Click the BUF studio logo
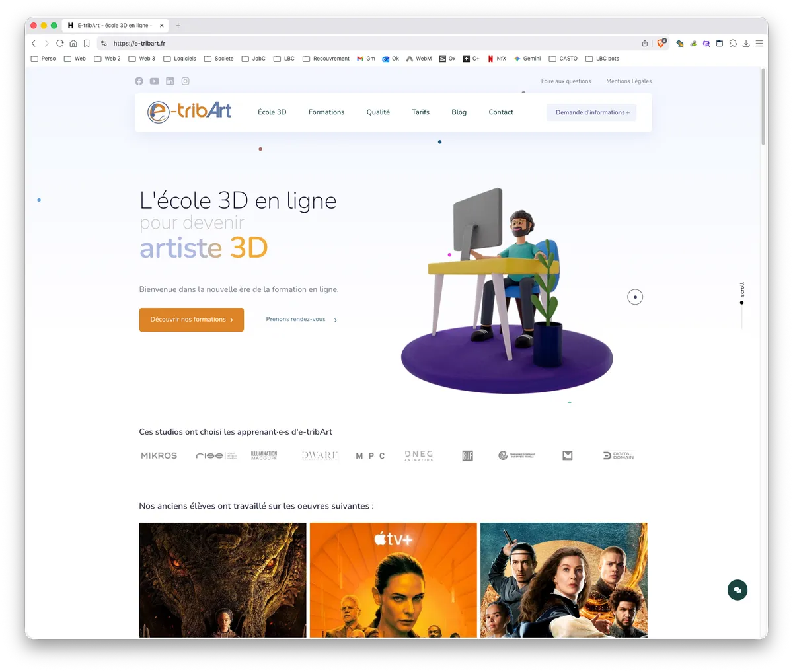 468,455
